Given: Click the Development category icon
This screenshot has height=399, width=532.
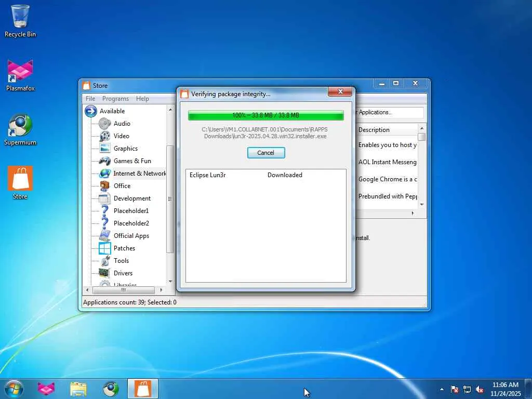Looking at the screenshot, I should (x=105, y=198).
